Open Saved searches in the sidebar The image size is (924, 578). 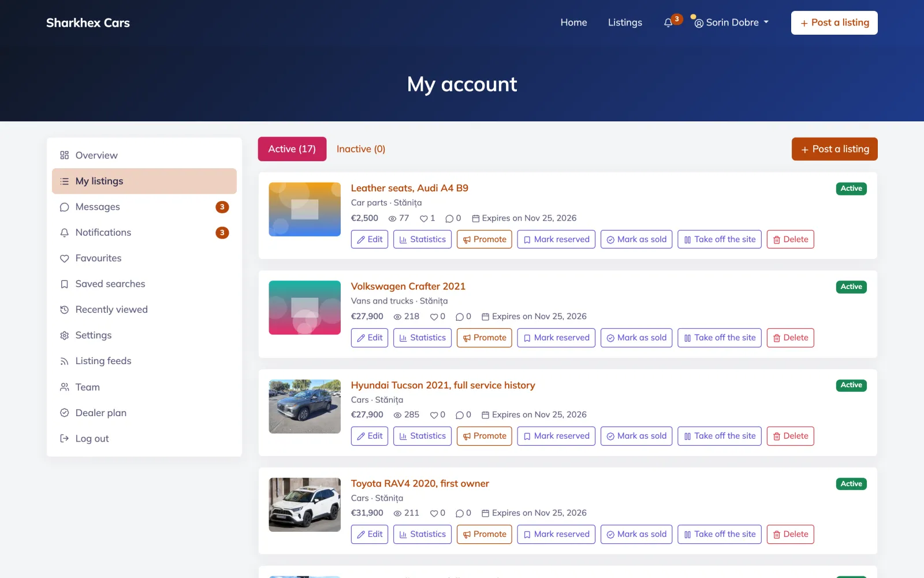point(144,284)
